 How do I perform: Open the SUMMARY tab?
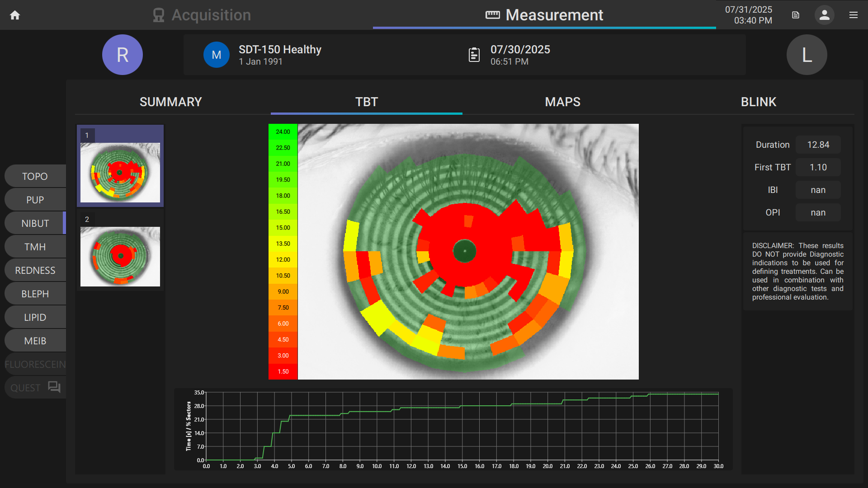click(170, 102)
